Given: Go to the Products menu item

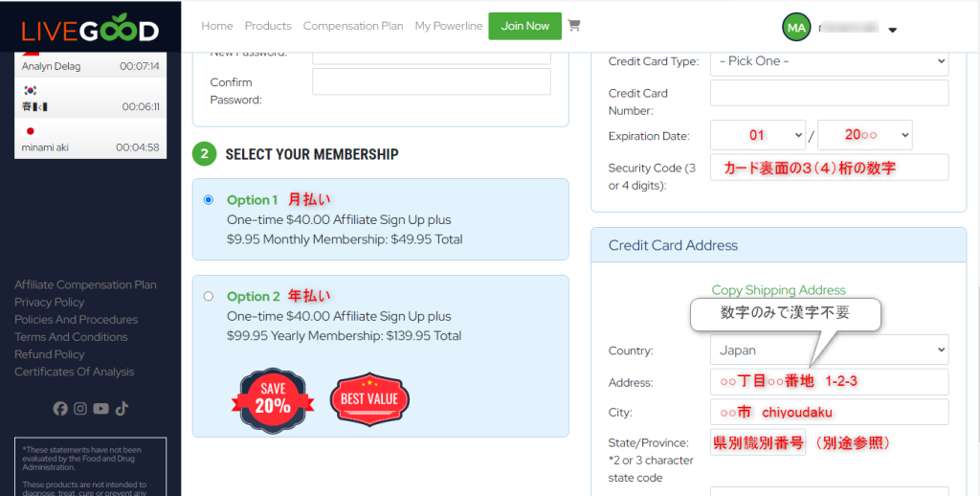Looking at the screenshot, I should coord(268,26).
